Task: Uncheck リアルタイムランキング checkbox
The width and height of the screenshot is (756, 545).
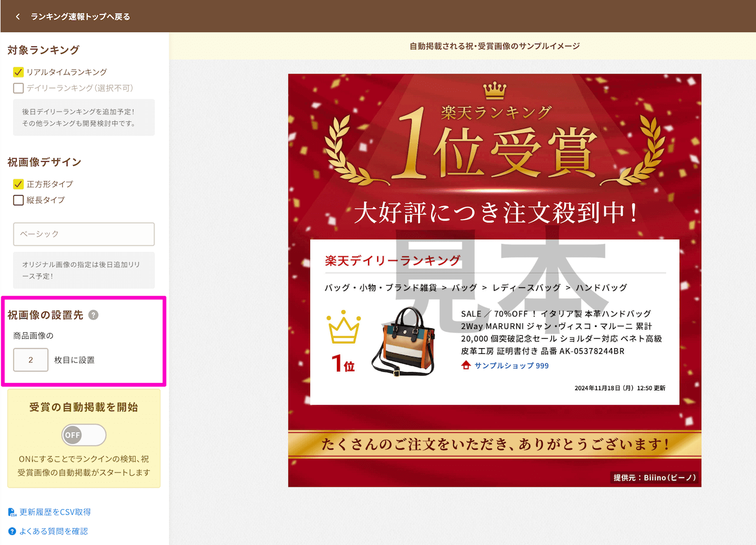Action: pos(18,72)
